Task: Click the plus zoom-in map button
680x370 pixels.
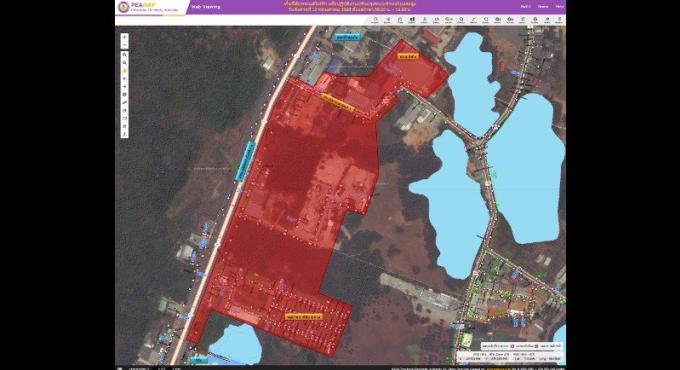Action: coord(124,37)
